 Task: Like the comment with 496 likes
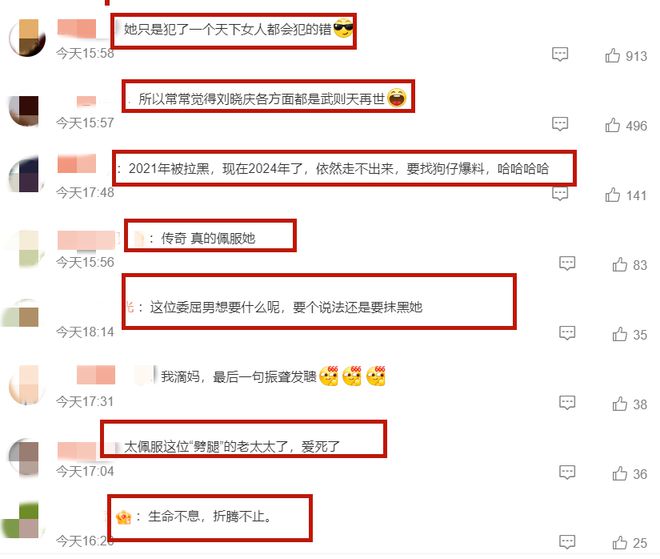click(612, 125)
